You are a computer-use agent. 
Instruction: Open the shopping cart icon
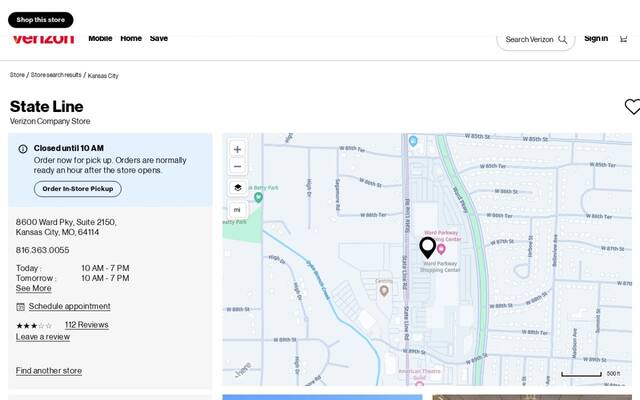623,39
